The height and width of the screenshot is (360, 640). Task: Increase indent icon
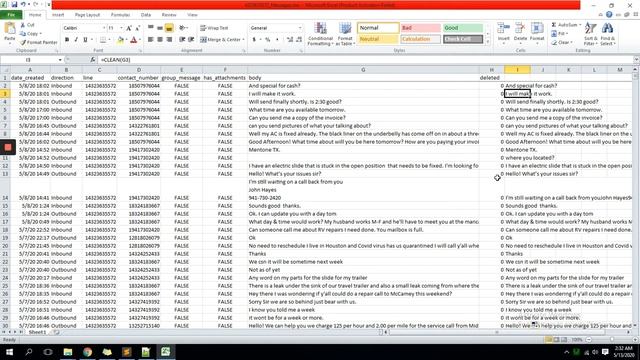click(x=191, y=40)
